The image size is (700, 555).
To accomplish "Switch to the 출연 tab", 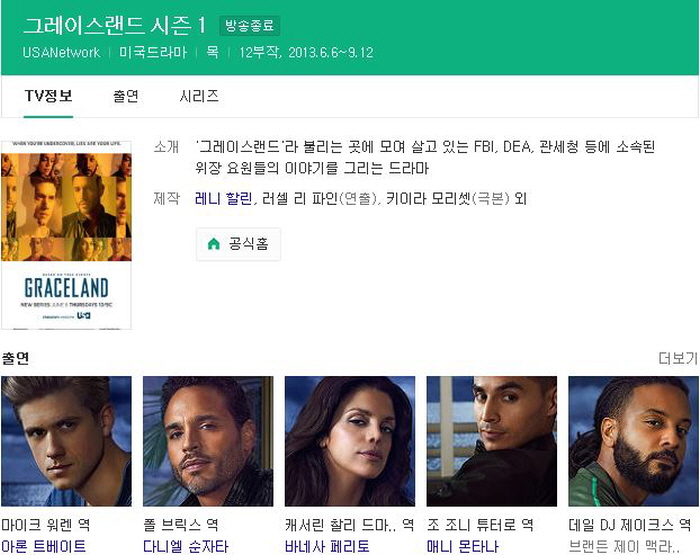I will click(x=126, y=96).
